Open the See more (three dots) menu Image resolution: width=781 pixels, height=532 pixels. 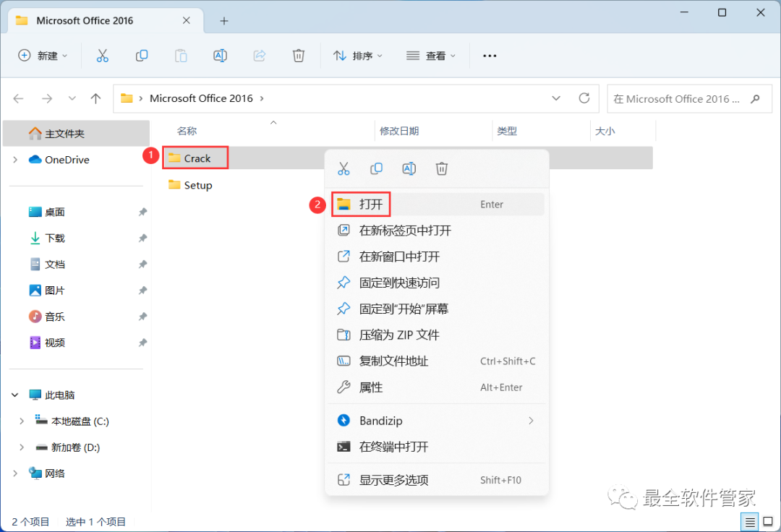490,56
